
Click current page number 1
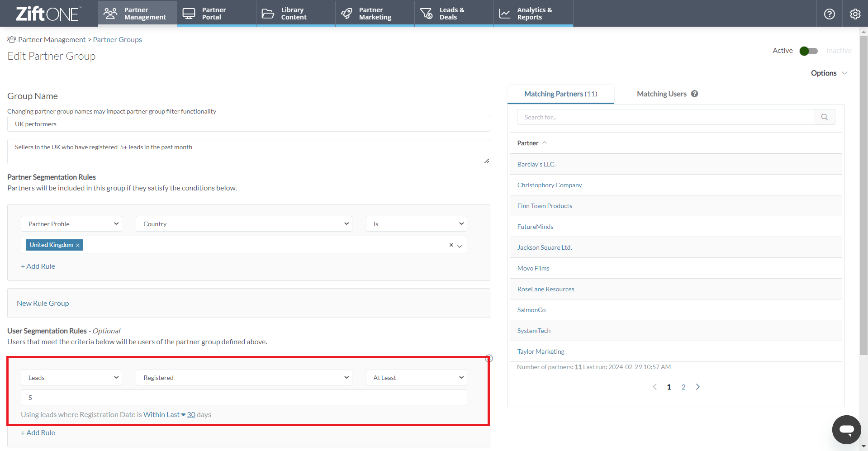669,387
